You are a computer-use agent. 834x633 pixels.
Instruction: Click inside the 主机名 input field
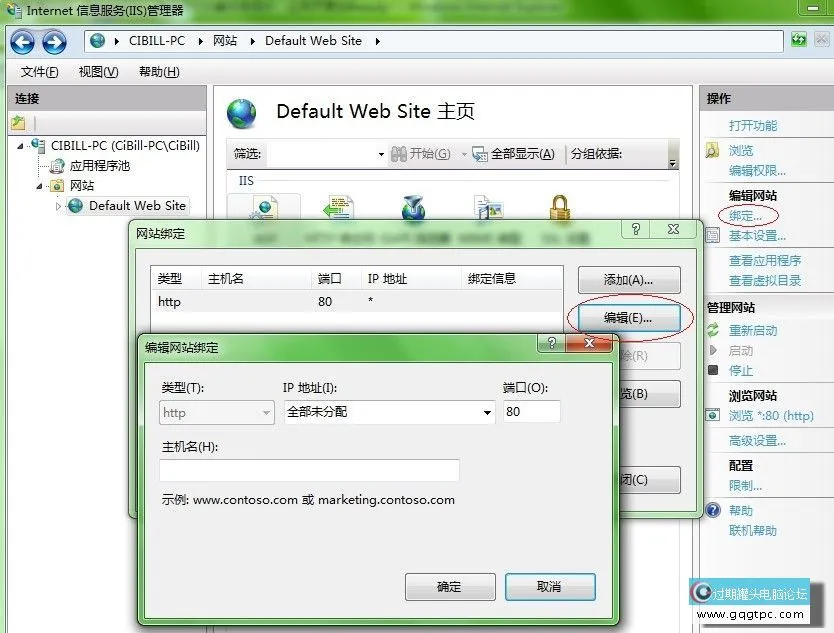310,471
